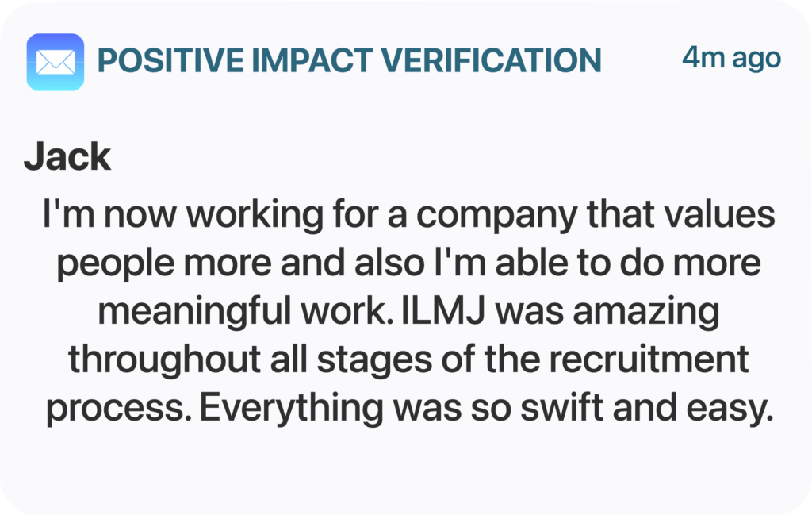Screen dimensions: 812x515
Task: Click the word 'people' starting second line
Action: pyautogui.click(x=116, y=263)
